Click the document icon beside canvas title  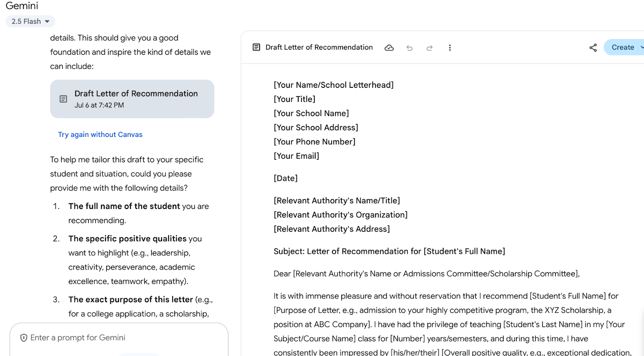pyautogui.click(x=256, y=48)
